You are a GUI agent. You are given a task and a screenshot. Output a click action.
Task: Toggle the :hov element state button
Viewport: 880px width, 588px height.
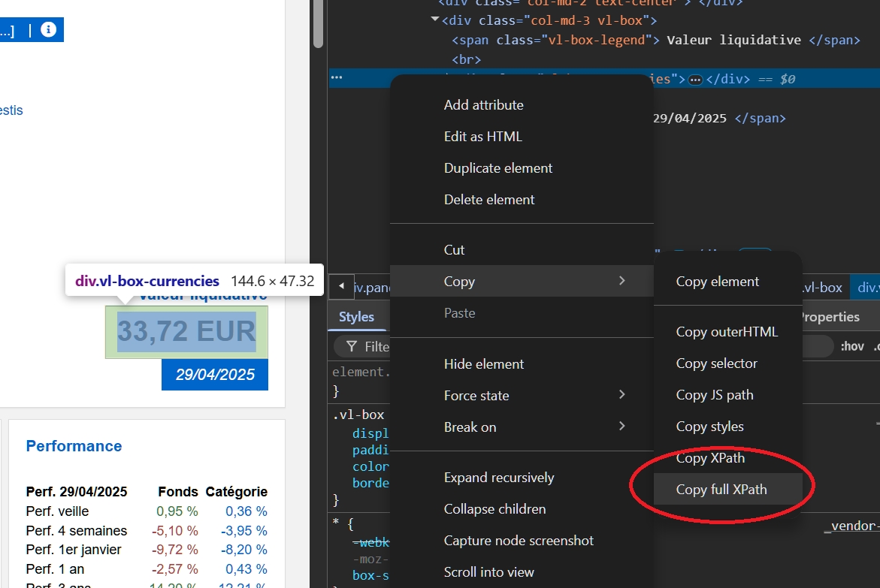852,346
